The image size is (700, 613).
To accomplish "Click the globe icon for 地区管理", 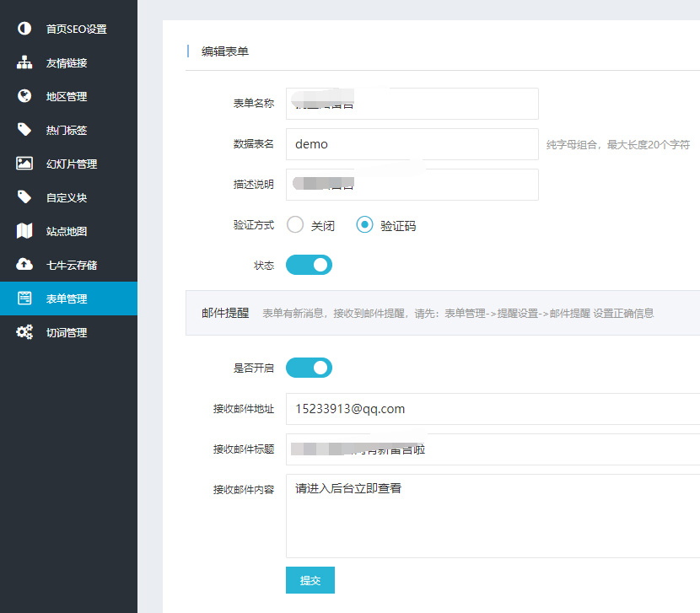I will tap(24, 96).
